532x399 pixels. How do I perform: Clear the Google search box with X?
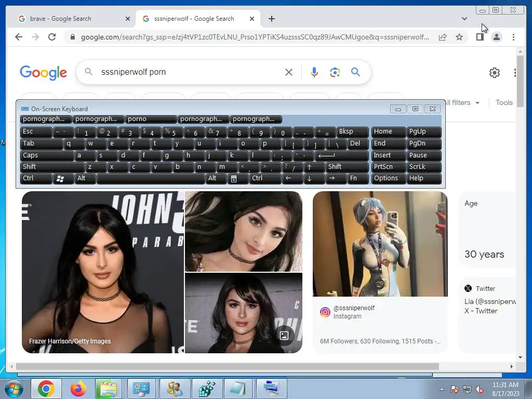[289, 72]
